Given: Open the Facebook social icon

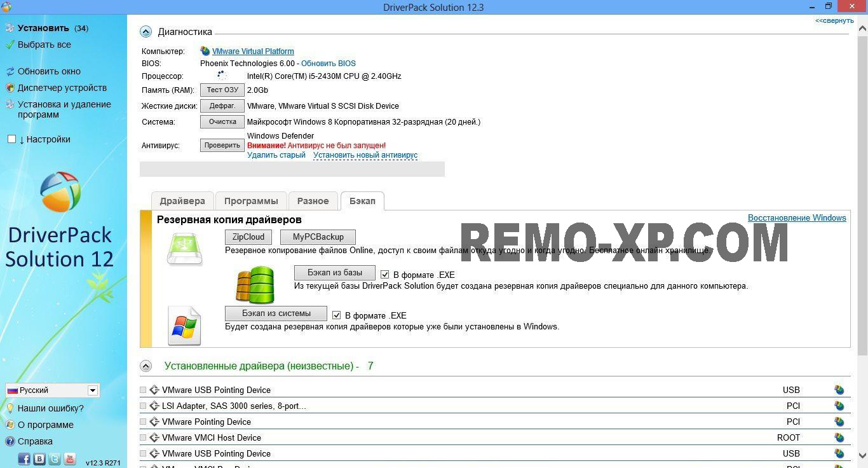Looking at the screenshot, I should pos(24,458).
